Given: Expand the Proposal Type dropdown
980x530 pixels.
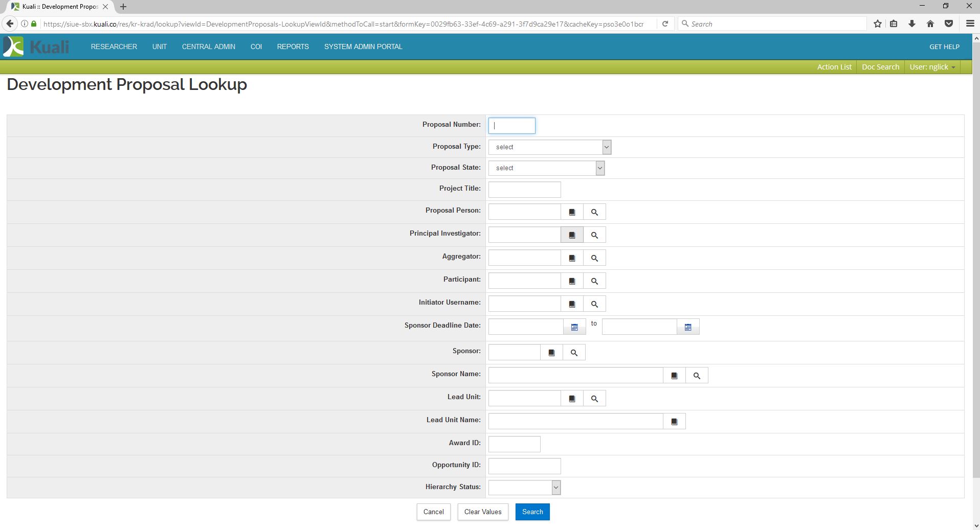Looking at the screenshot, I should 549,147.
